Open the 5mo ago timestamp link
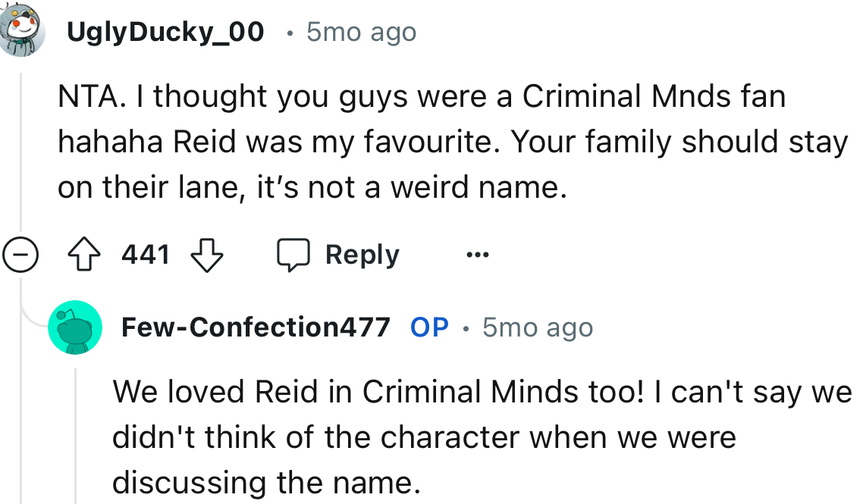The image size is (863, 504). click(361, 31)
